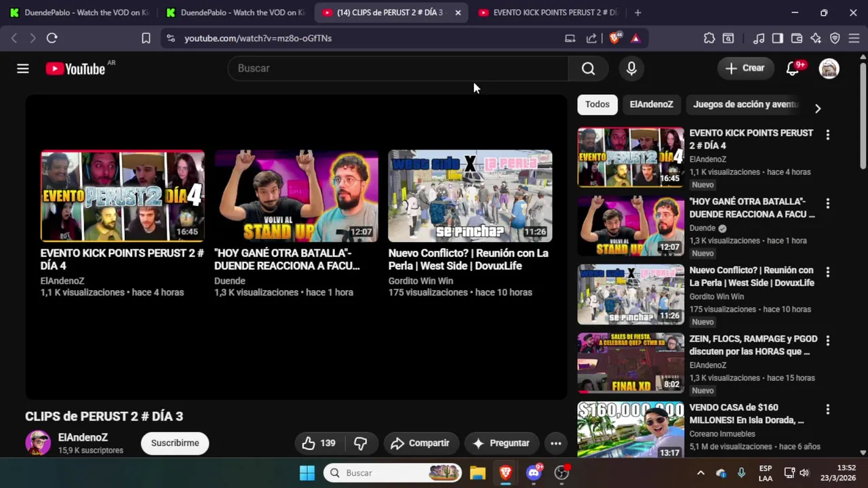Open ElAndenoZ channel name link

point(83,438)
